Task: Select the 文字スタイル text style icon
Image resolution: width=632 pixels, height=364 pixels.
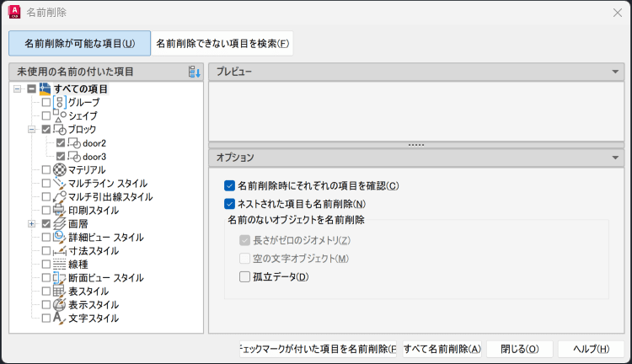Action: (60, 318)
